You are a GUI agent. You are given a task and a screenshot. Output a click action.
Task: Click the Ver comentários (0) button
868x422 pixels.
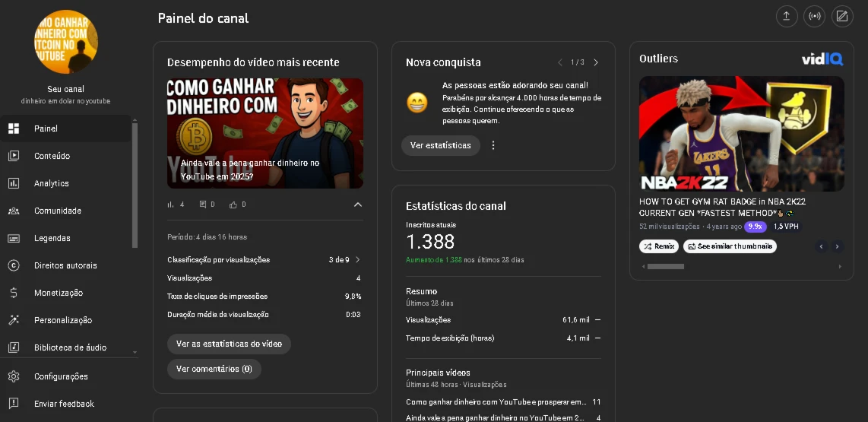click(x=214, y=369)
